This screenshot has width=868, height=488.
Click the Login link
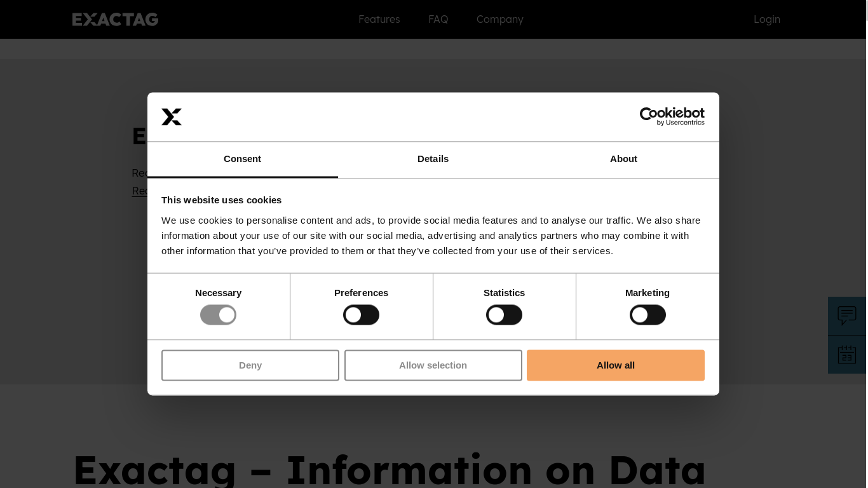[767, 19]
